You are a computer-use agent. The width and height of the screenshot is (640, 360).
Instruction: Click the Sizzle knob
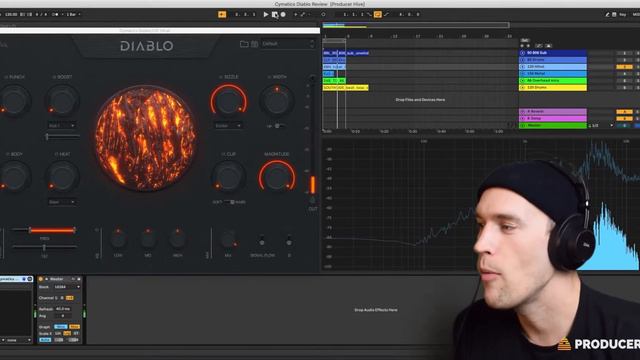point(229,101)
